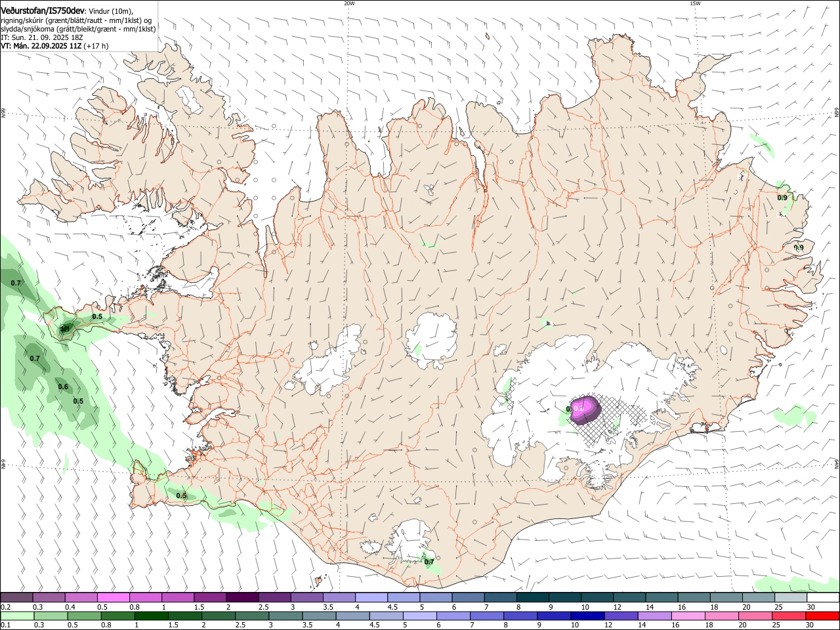Pick the mauve 0.2 swatch in upper scale
Screen dimensions: 840x630
(16, 598)
